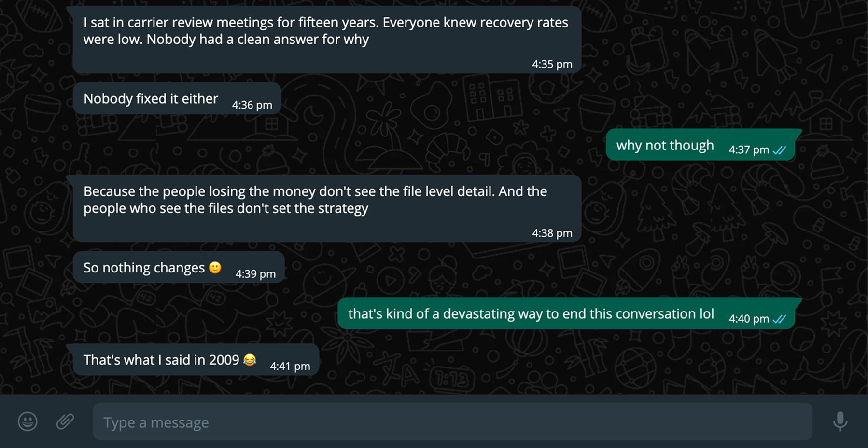Image resolution: width=868 pixels, height=448 pixels.
Task: Click the microphone voice message icon
Action: tap(840, 421)
